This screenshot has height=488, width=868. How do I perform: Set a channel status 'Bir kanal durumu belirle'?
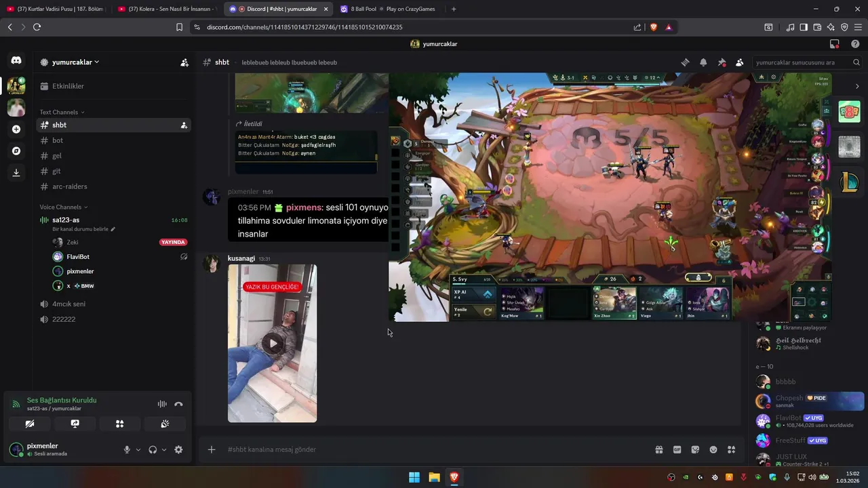coord(84,229)
